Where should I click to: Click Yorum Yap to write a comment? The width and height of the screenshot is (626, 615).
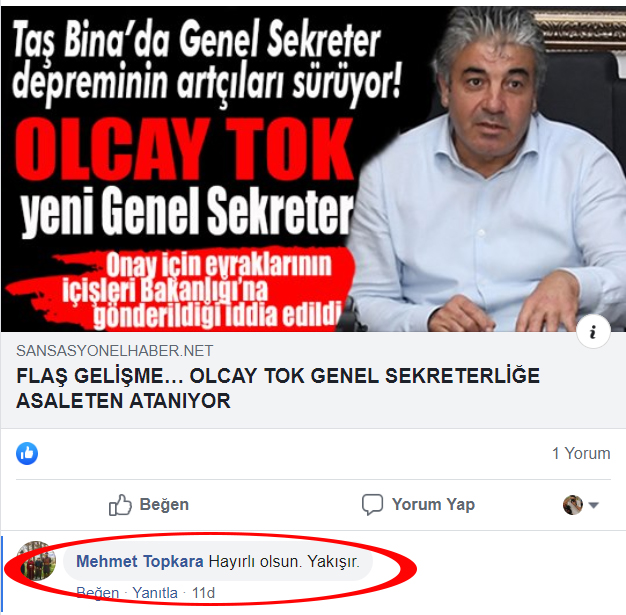[418, 505]
